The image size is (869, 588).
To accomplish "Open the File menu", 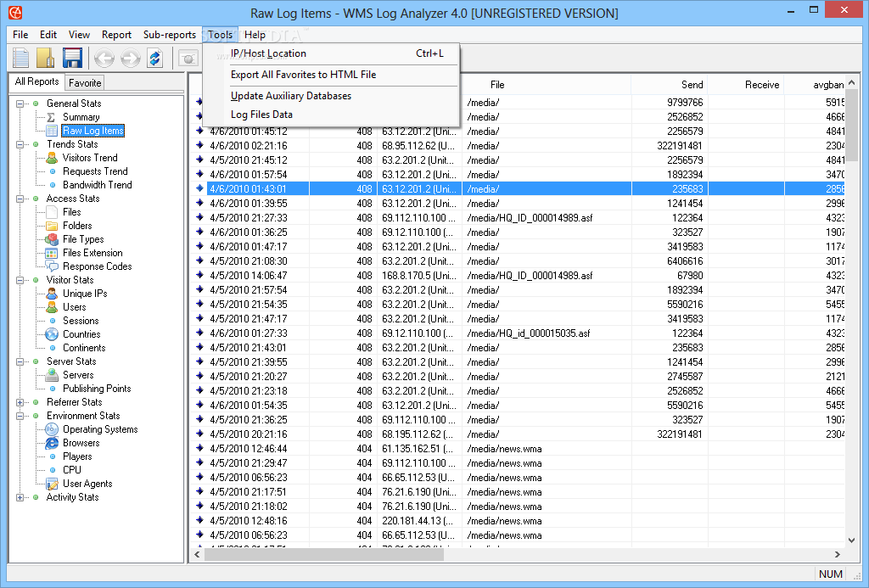I will coord(20,34).
